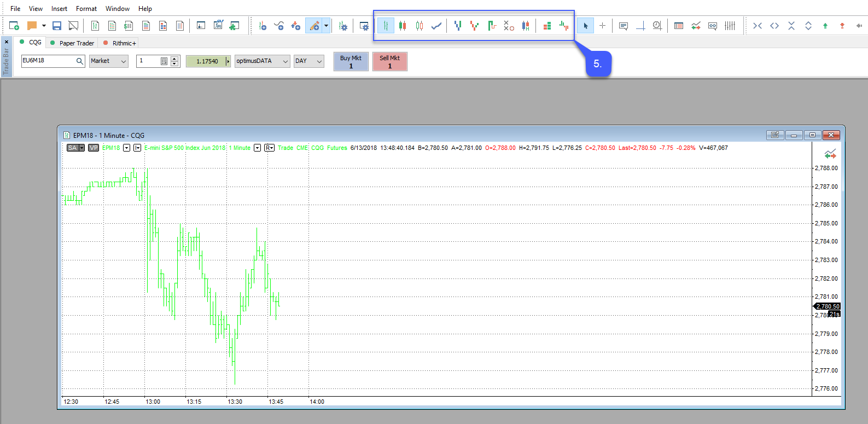Open the pencil drawing tool dropdown arrow
The width and height of the screenshot is (868, 424).
[x=326, y=26]
